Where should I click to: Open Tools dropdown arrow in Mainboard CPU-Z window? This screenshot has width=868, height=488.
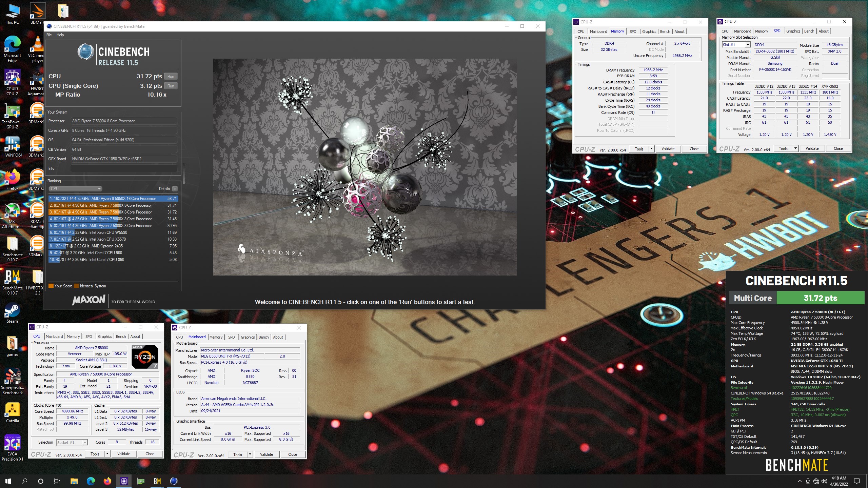(x=250, y=454)
